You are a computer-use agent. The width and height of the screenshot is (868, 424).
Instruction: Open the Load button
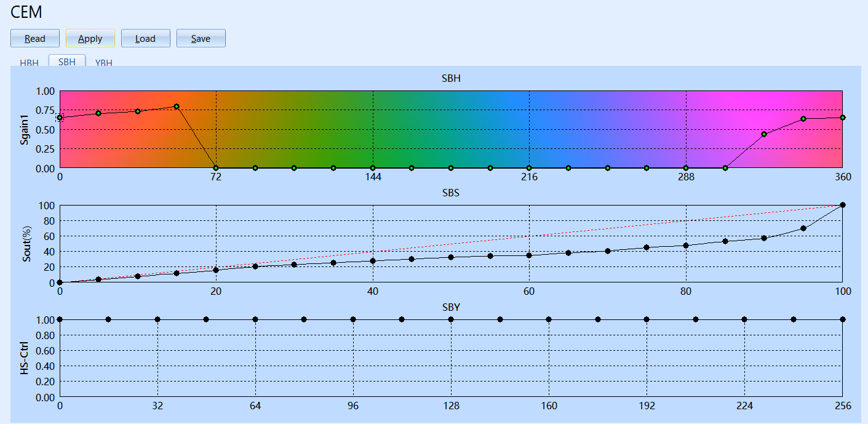(x=146, y=38)
